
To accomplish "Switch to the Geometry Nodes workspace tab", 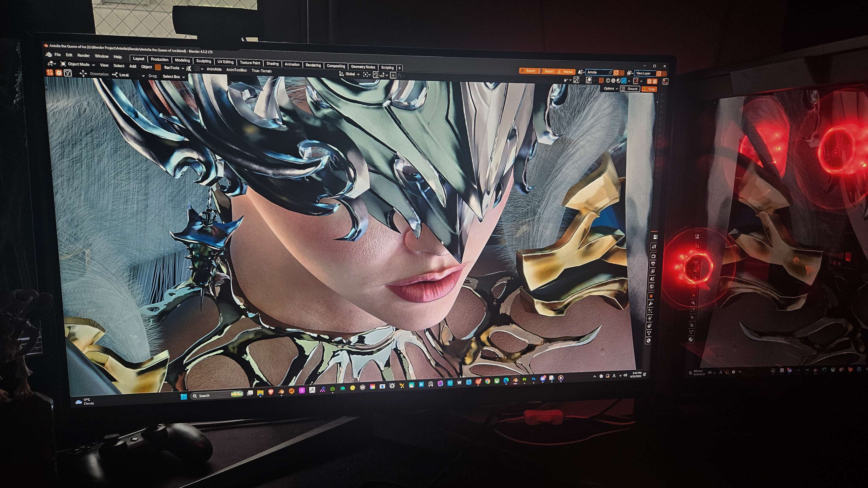I will point(363,67).
